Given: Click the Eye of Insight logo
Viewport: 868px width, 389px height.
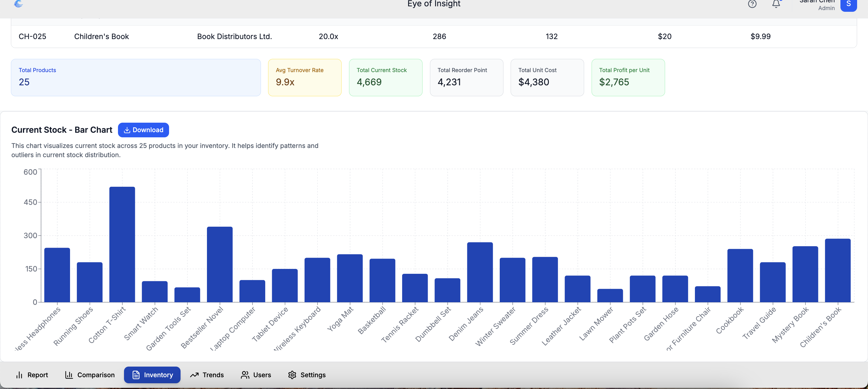Looking at the screenshot, I should click(x=19, y=4).
